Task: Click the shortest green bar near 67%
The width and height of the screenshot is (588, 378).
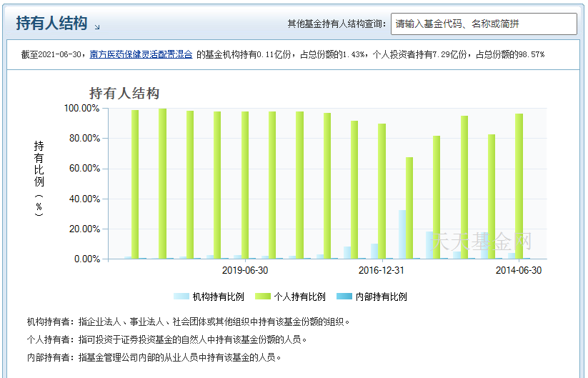Action: click(409, 208)
